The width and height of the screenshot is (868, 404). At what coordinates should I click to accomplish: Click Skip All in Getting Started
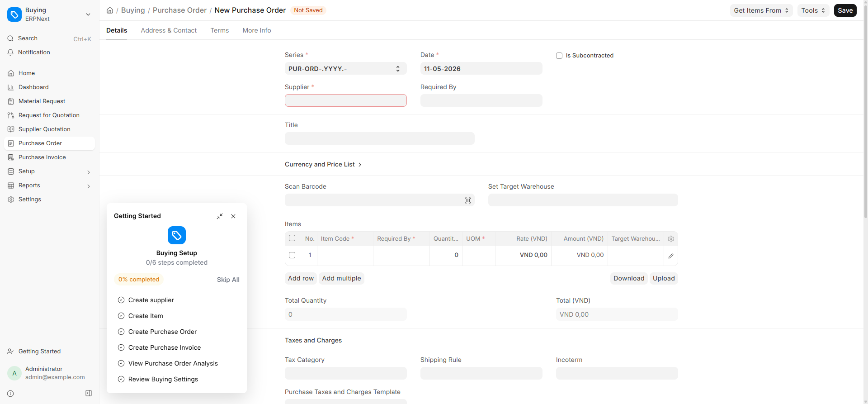tap(228, 280)
